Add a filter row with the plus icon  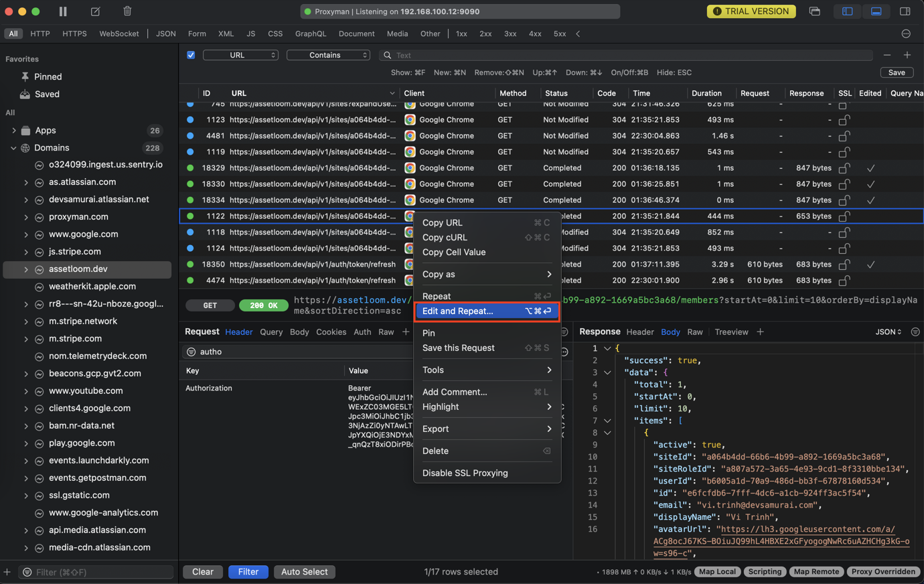click(x=907, y=55)
